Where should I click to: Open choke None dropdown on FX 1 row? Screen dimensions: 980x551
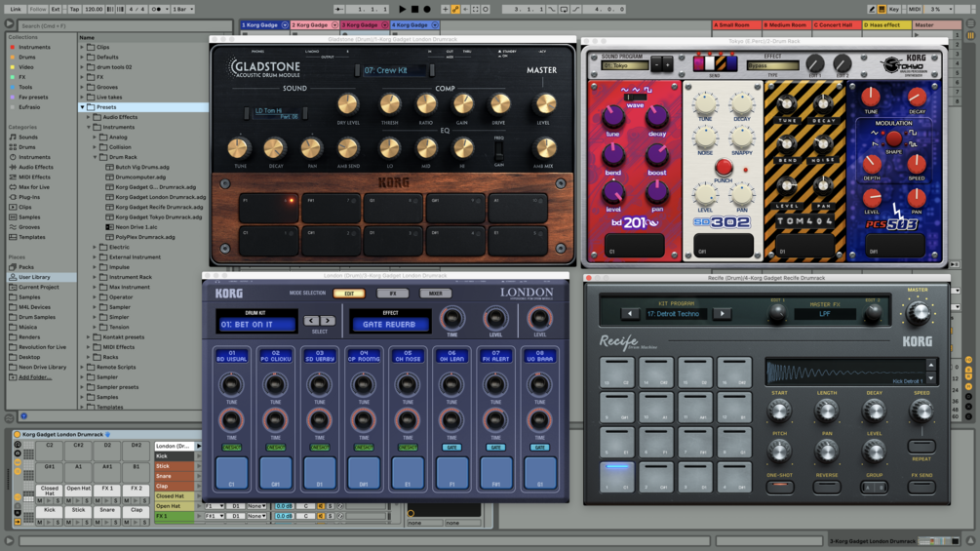(256, 516)
